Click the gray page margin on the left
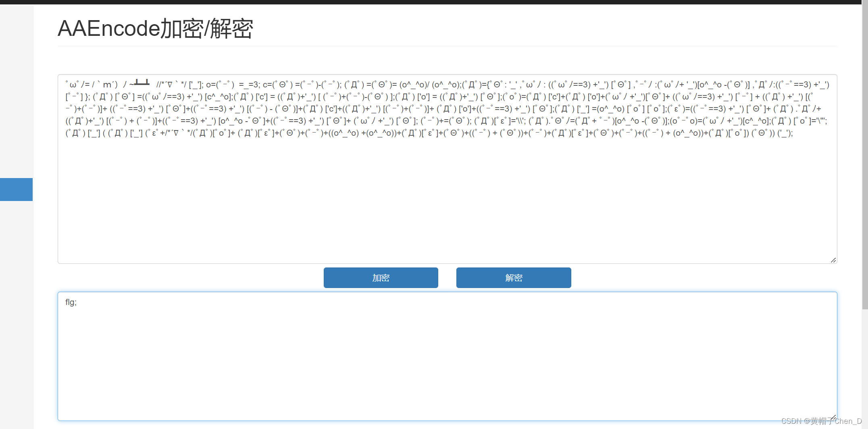Screen dimensions: 868x429 (x=16, y=322)
